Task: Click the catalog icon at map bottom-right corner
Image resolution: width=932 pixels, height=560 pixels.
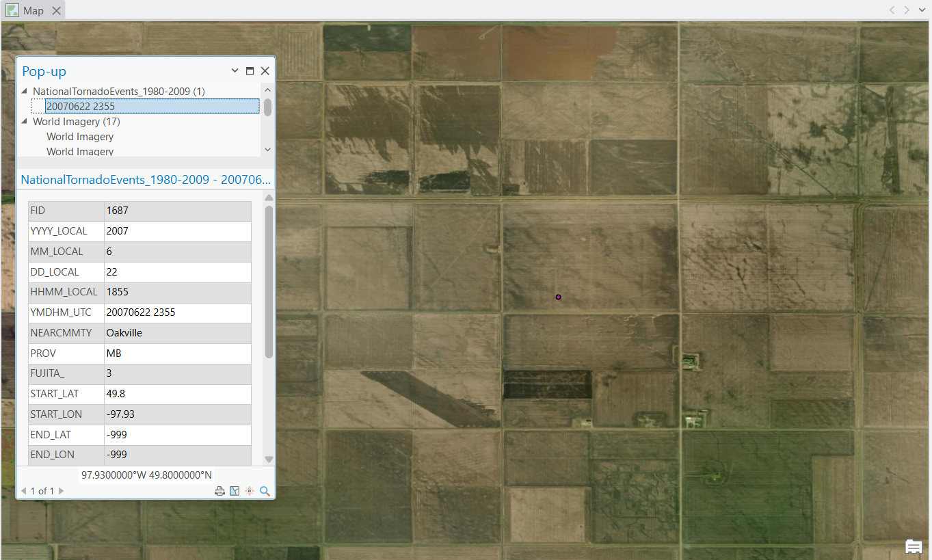Action: tap(913, 546)
